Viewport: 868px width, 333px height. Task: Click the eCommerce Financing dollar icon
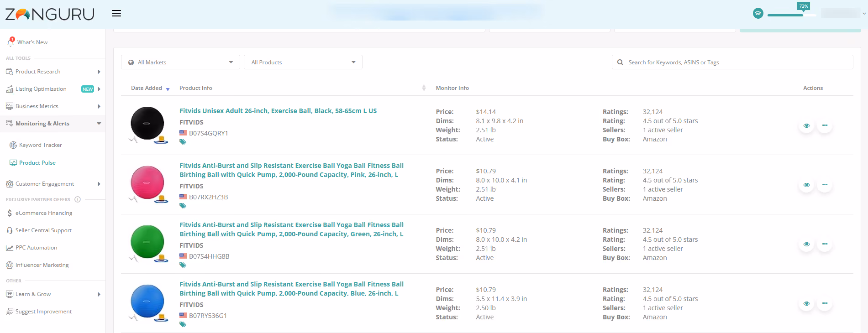tap(10, 213)
